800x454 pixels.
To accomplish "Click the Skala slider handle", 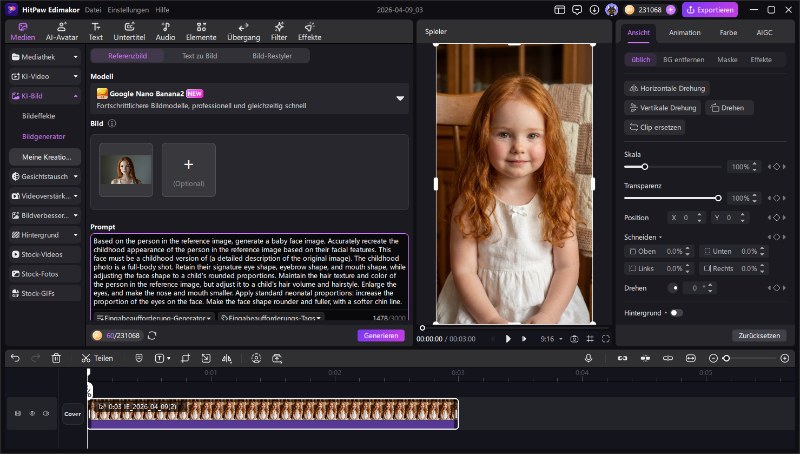I will (x=644, y=167).
